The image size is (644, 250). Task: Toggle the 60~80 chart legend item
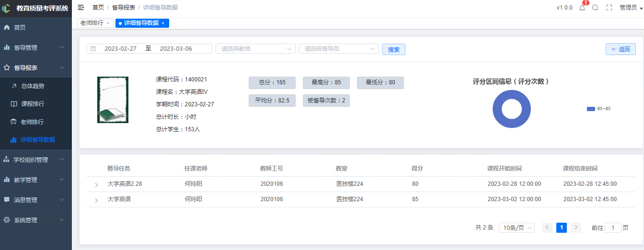(599, 109)
